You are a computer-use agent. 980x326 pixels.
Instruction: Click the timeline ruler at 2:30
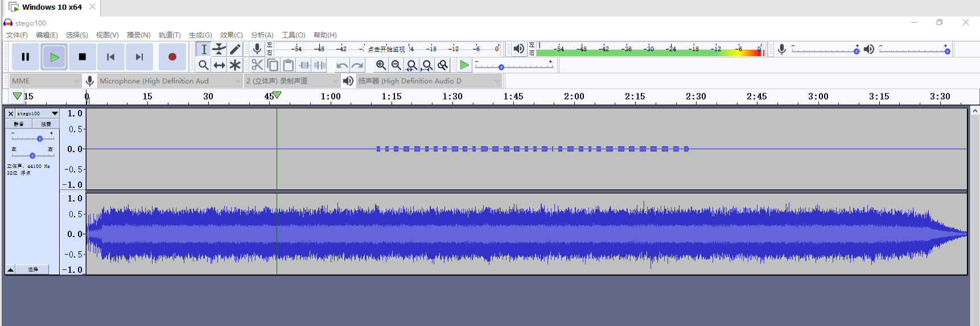pos(696,96)
